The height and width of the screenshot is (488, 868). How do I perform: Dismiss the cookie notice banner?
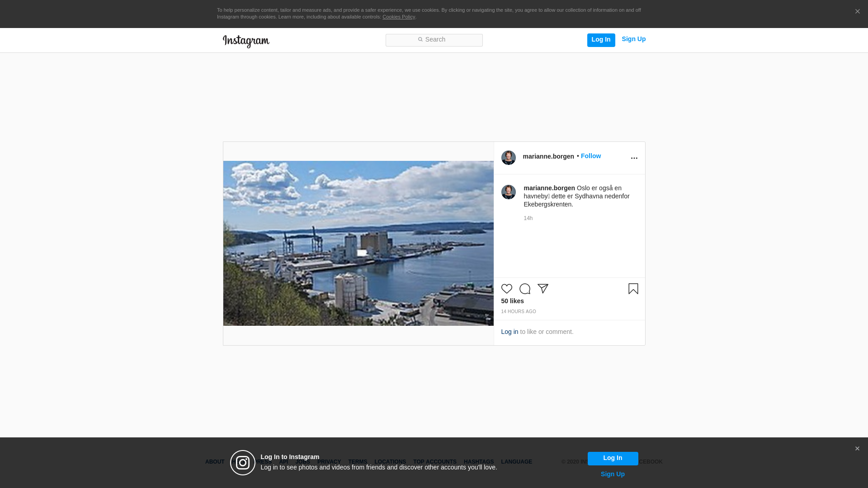pos(857,12)
